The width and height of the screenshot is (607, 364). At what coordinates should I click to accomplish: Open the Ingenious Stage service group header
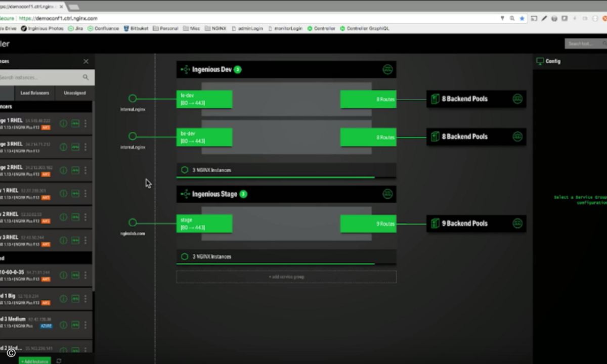pos(286,194)
